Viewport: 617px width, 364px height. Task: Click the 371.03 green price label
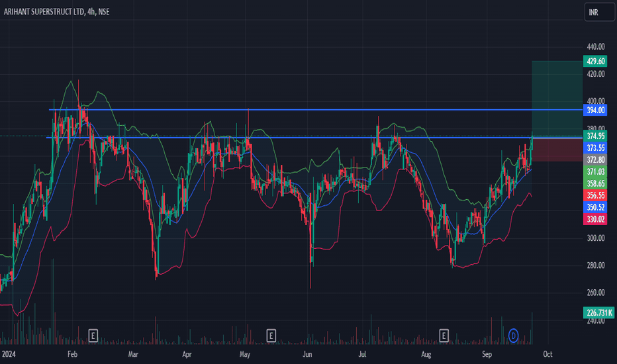595,171
